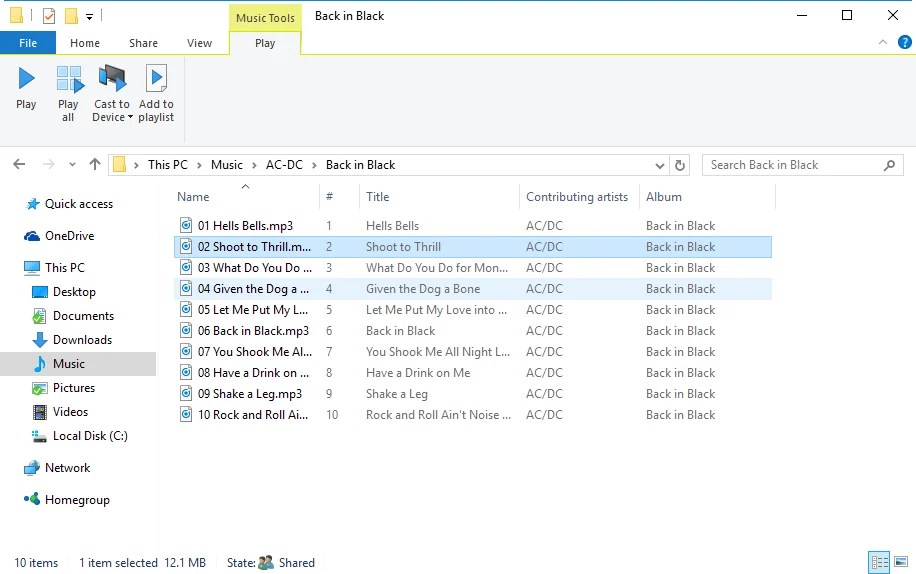Click Properties checkmark icon in title bar
The height and width of the screenshot is (574, 916).
tap(49, 16)
